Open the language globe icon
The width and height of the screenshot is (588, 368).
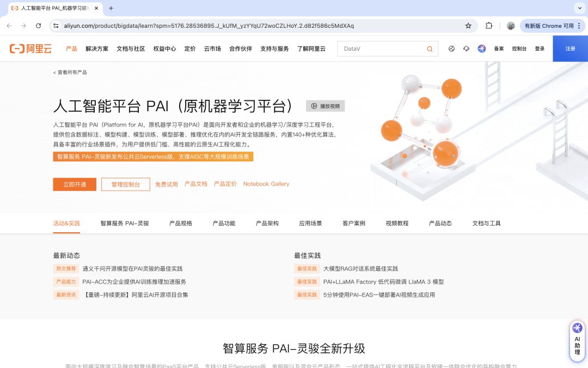point(451,49)
